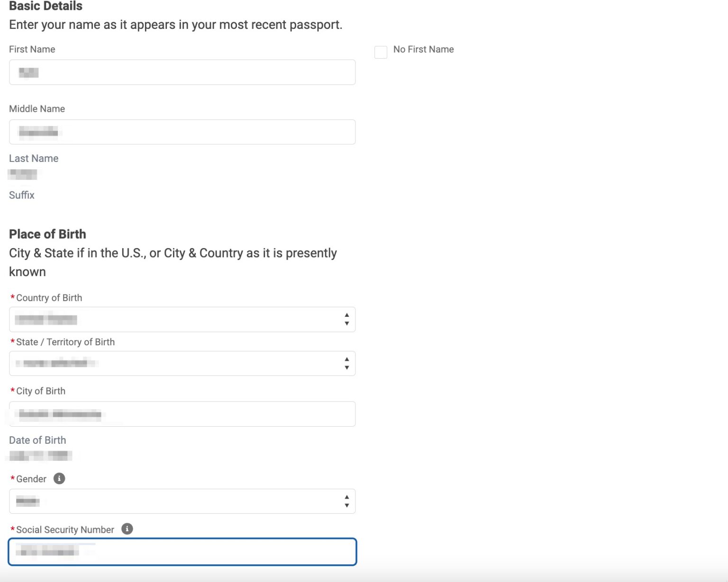Select the First Name input field
The image size is (728, 582).
pyautogui.click(x=182, y=72)
